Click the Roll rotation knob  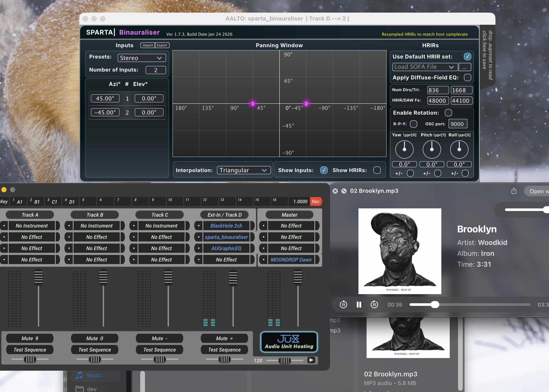coord(459,149)
